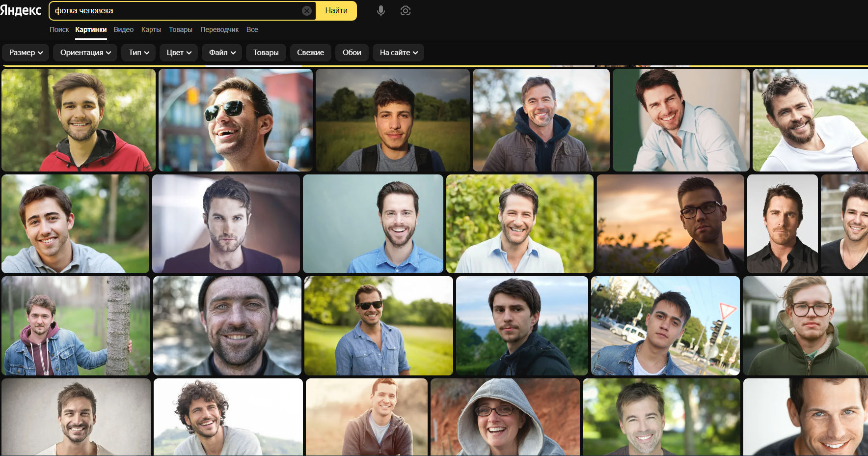This screenshot has height=456, width=868.
Task: Open the Товары tab in navigation
Action: [x=181, y=29]
